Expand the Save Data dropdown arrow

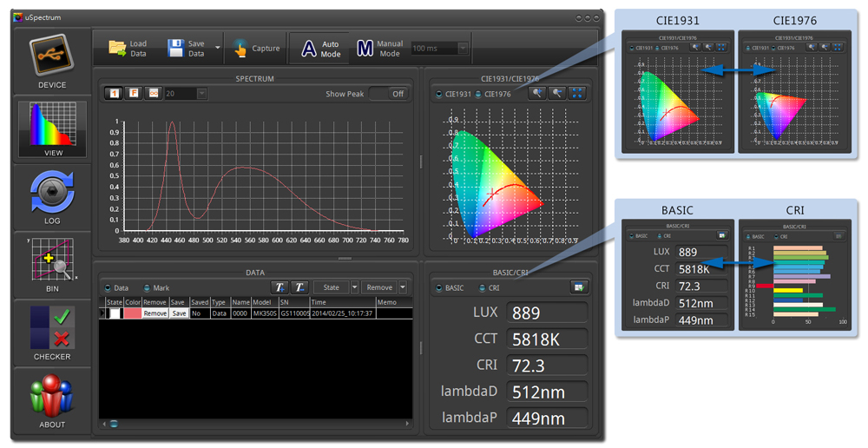217,49
